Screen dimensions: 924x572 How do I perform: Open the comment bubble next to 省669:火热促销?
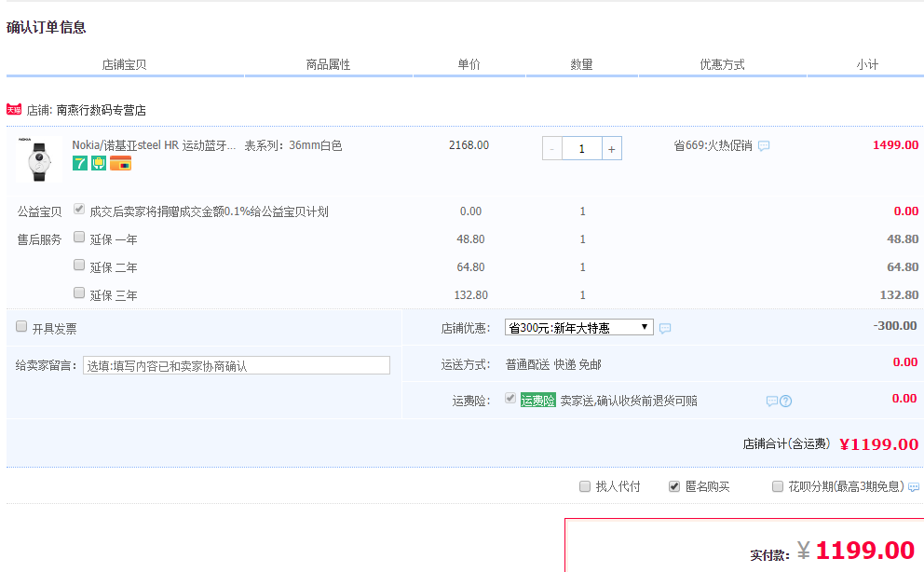764,145
